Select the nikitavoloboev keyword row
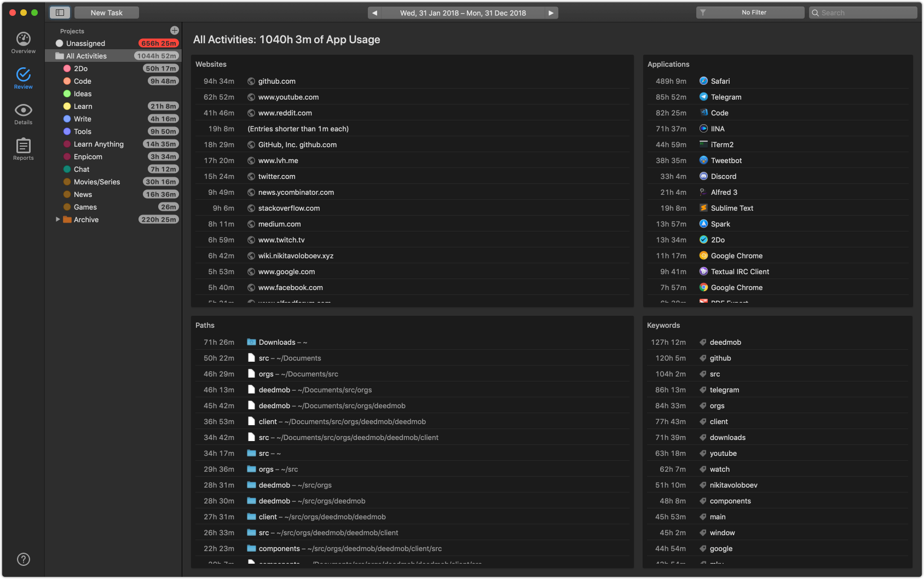Viewport: 924px width, 579px height. (x=778, y=485)
